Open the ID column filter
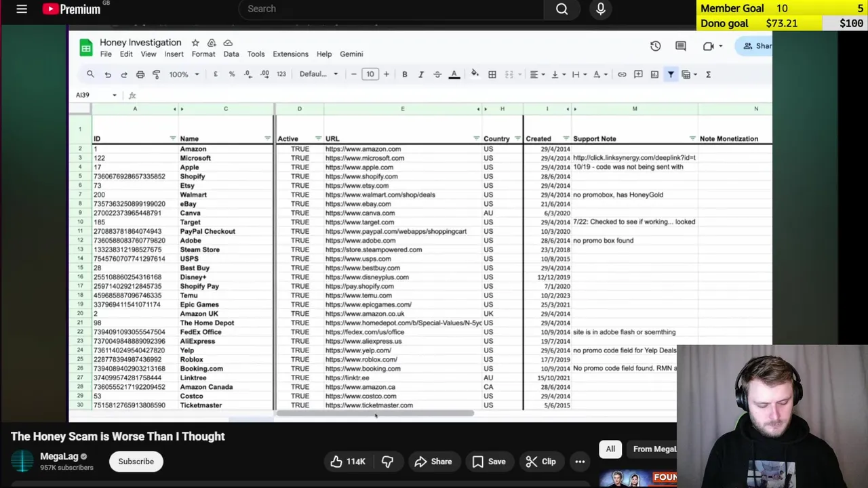Viewport: 868px width, 488px height. [x=172, y=138]
